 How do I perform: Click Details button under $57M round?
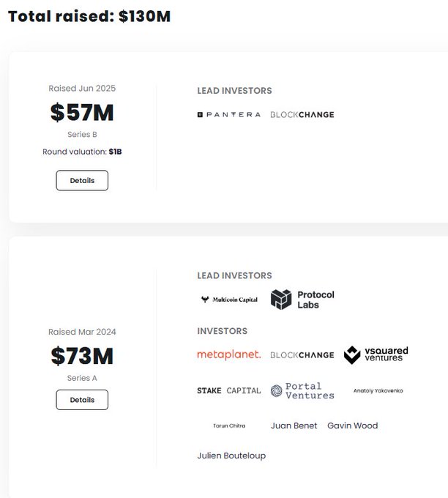pos(82,180)
